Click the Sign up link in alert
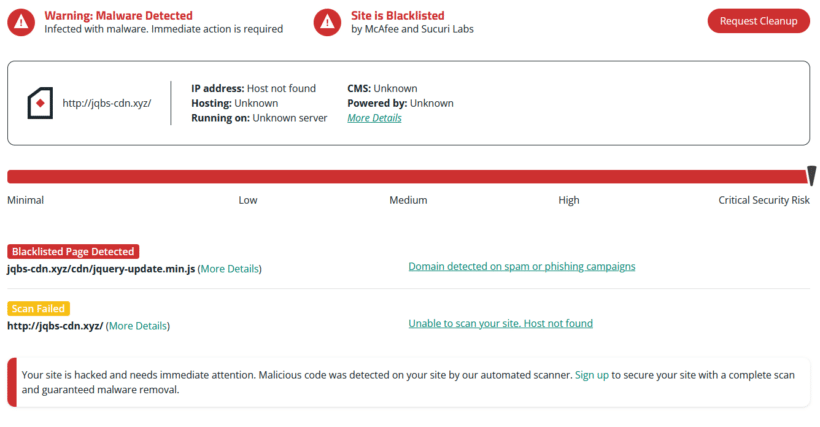The height and width of the screenshot is (427, 820). [591, 374]
